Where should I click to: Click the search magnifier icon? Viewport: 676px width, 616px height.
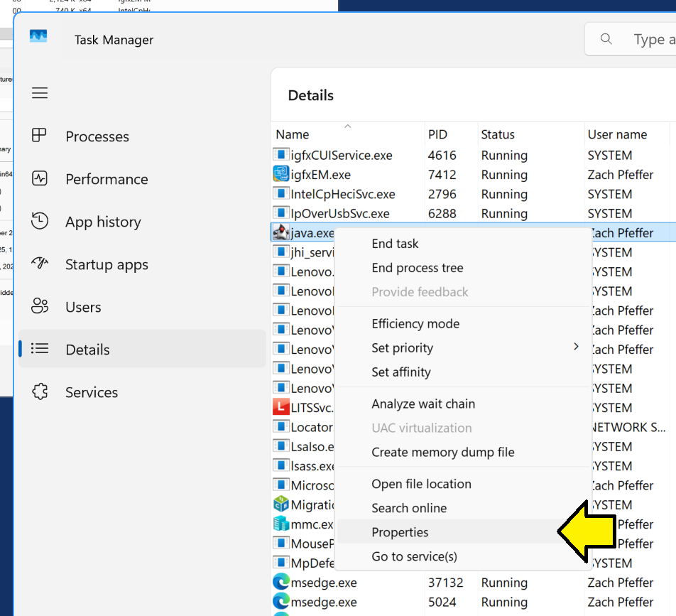pyautogui.click(x=606, y=39)
